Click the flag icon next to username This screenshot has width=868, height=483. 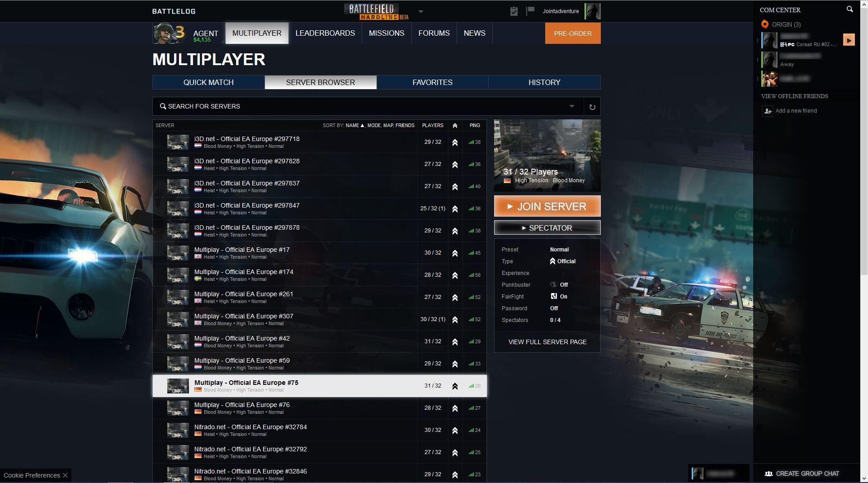[530, 11]
